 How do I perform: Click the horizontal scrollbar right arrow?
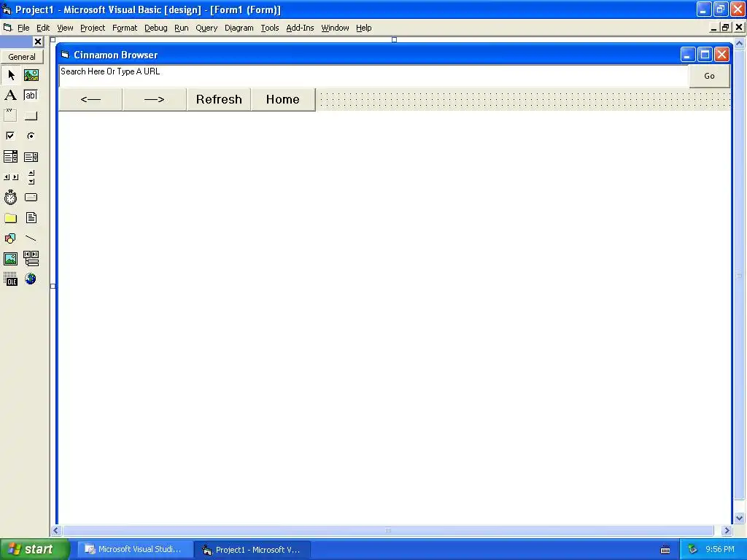pyautogui.click(x=727, y=531)
